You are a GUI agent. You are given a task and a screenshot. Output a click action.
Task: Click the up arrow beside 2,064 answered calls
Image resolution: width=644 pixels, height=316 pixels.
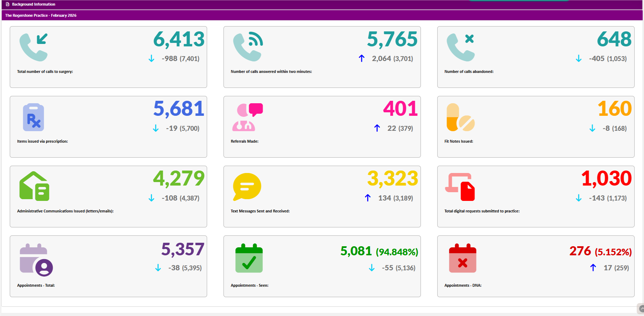(362, 59)
